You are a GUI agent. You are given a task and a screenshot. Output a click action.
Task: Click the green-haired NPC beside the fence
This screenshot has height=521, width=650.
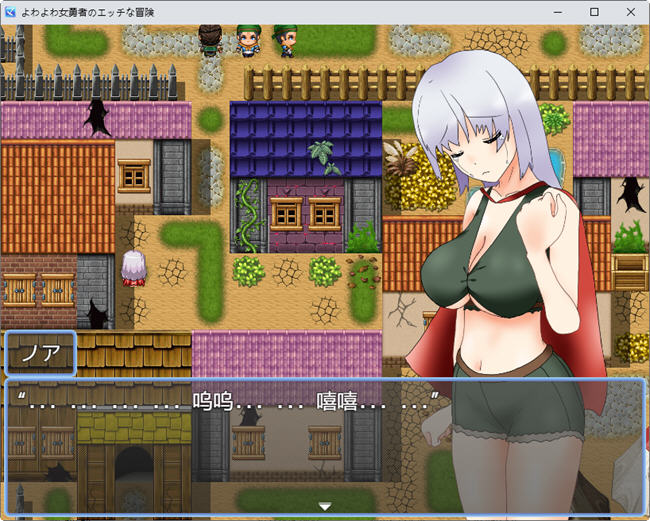tap(287, 40)
